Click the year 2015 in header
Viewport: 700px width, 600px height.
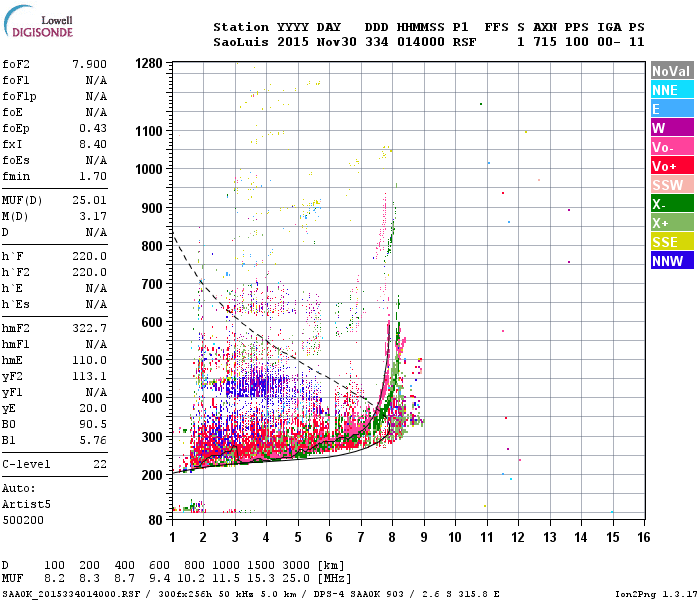coord(293,42)
